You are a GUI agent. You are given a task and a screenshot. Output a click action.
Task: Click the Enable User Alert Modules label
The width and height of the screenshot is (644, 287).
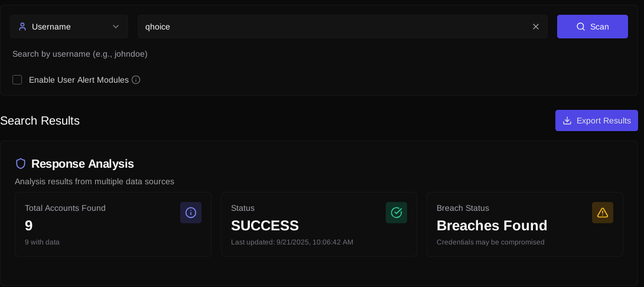(x=79, y=80)
